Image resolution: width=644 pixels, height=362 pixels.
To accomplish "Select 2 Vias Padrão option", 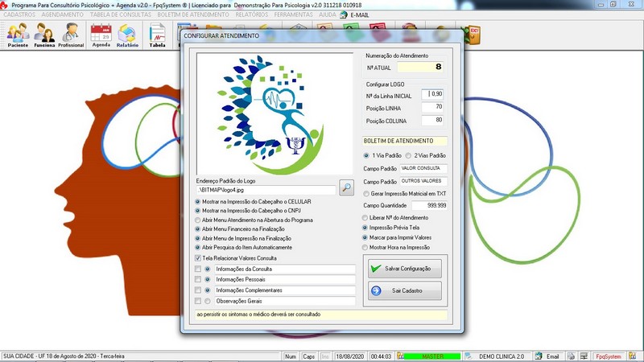I will click(x=408, y=155).
